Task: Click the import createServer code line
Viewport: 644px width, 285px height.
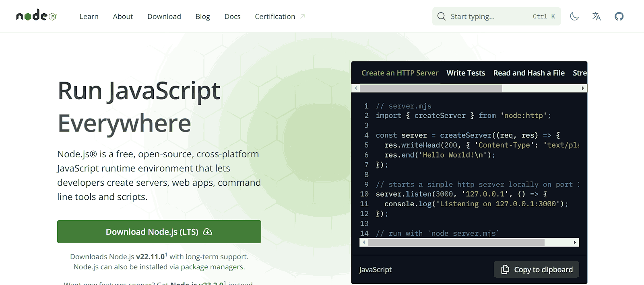Action: [463, 116]
